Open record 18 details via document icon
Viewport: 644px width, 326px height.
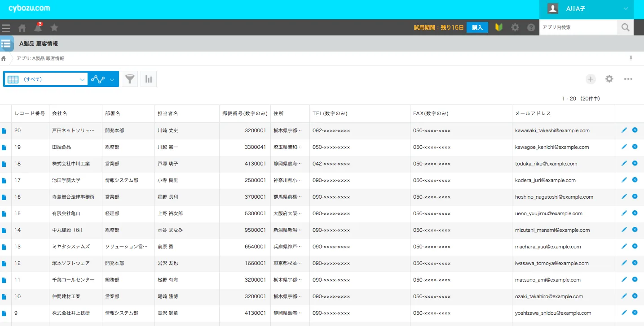pos(4,164)
